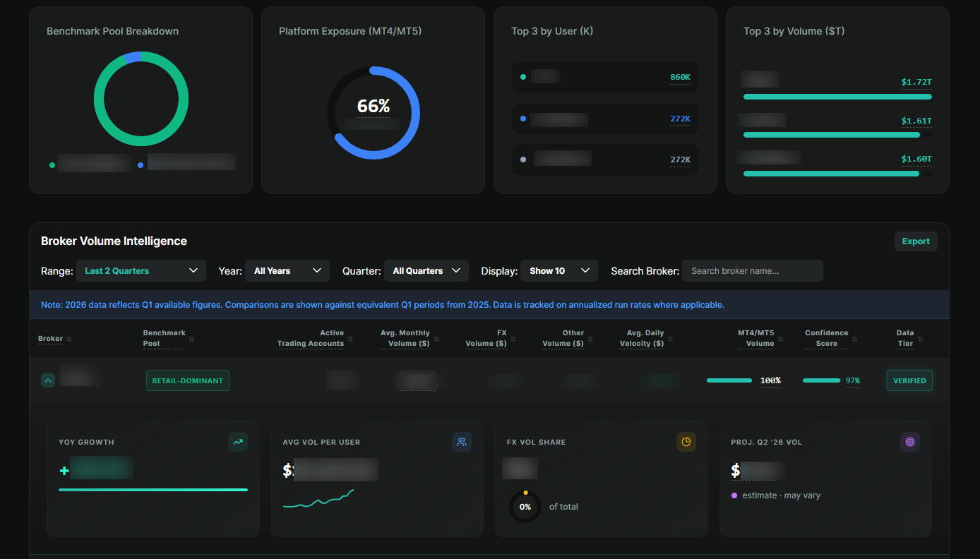This screenshot has width=980, height=559.
Task: Click the Benchmark Pool Breakdown donut chart
Action: (141, 99)
